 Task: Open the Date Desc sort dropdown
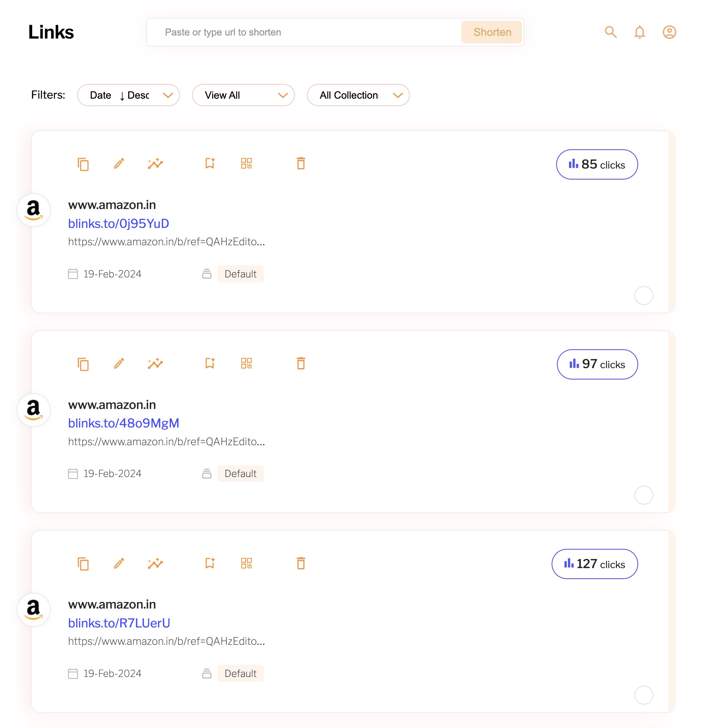(129, 95)
